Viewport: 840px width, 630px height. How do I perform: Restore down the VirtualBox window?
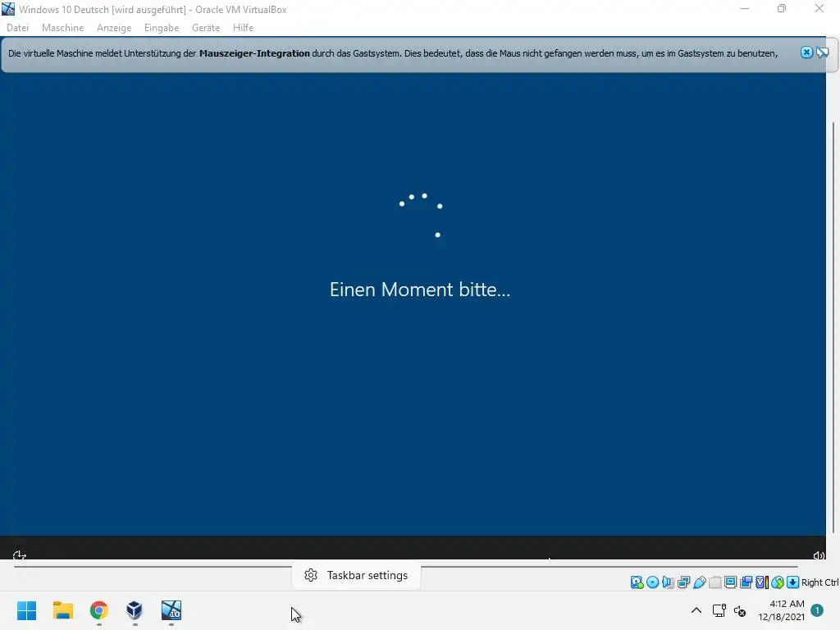[x=782, y=9]
